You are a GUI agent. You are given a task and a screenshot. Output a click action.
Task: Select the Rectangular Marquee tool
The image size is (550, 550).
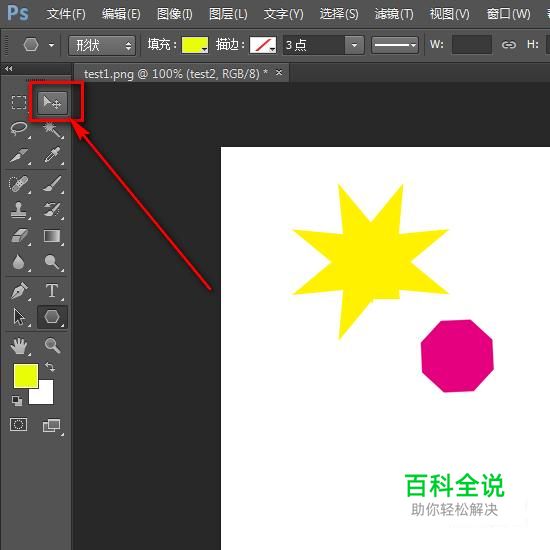coord(19,103)
